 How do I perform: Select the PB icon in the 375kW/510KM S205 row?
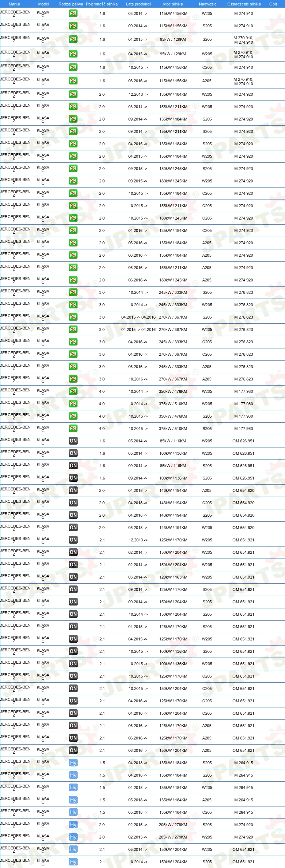[x=73, y=429]
